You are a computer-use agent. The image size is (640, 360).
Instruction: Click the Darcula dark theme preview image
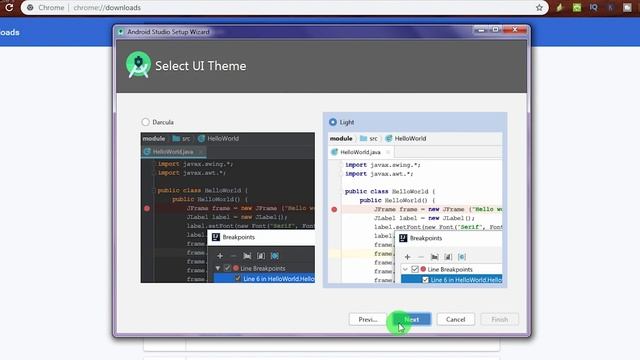(228, 207)
